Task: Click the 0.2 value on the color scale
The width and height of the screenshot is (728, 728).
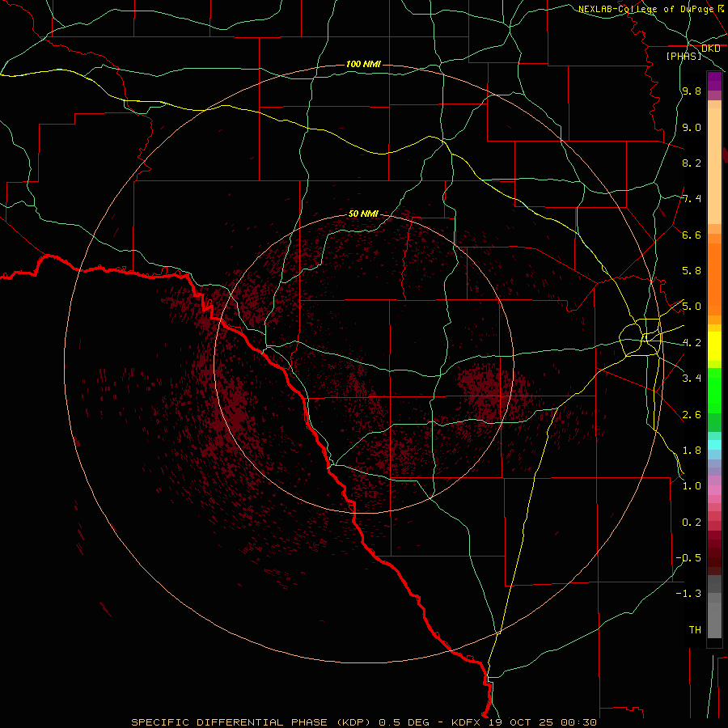Action: 692,523
